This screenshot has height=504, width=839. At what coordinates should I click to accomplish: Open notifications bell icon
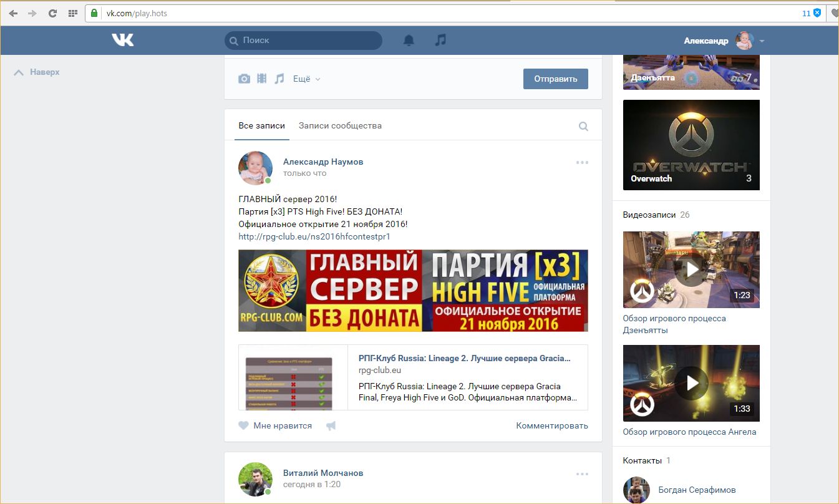pos(409,40)
